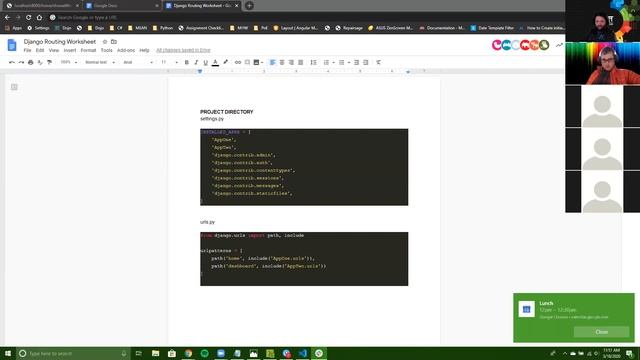
Task: Toggle the bulleted list button
Action: [x=342, y=62]
